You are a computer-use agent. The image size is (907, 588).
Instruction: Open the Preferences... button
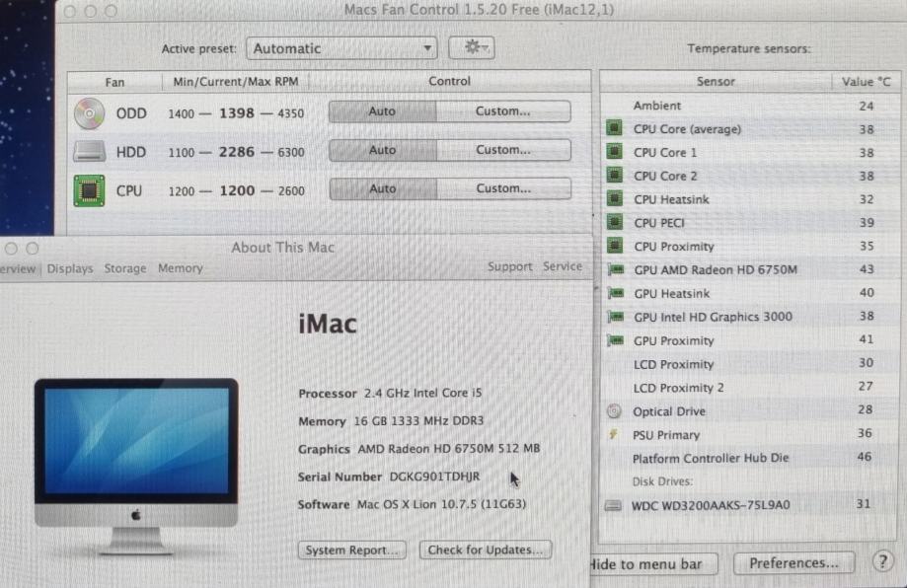[x=794, y=563]
